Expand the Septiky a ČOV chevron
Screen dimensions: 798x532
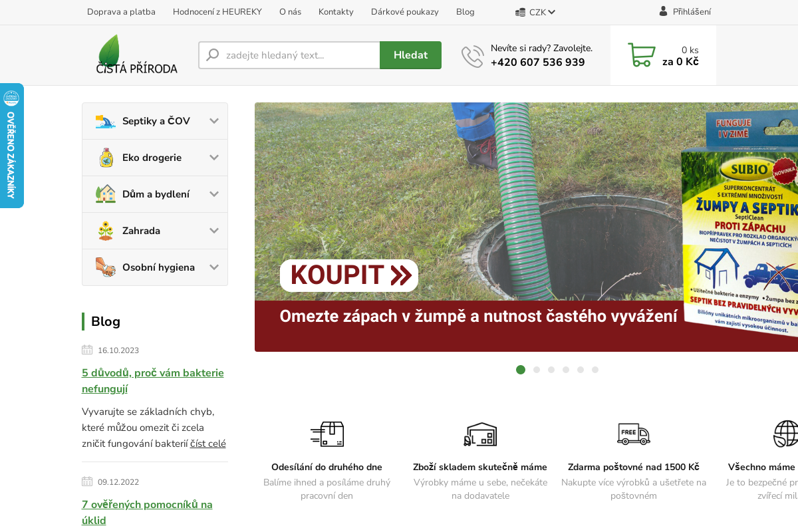214,121
